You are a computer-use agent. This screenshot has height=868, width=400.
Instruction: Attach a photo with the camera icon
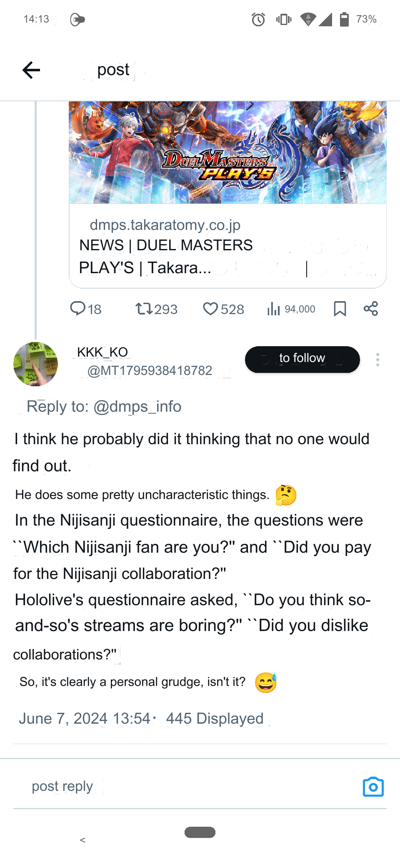point(373,787)
